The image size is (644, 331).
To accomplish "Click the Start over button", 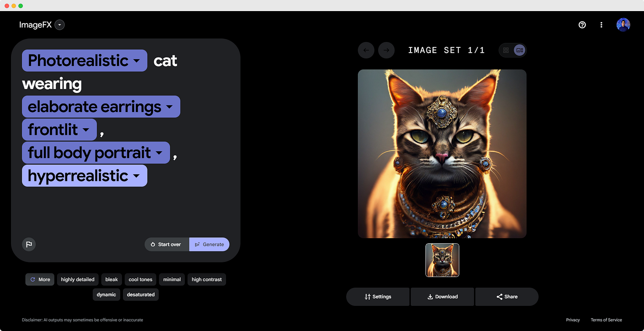I will point(167,244).
